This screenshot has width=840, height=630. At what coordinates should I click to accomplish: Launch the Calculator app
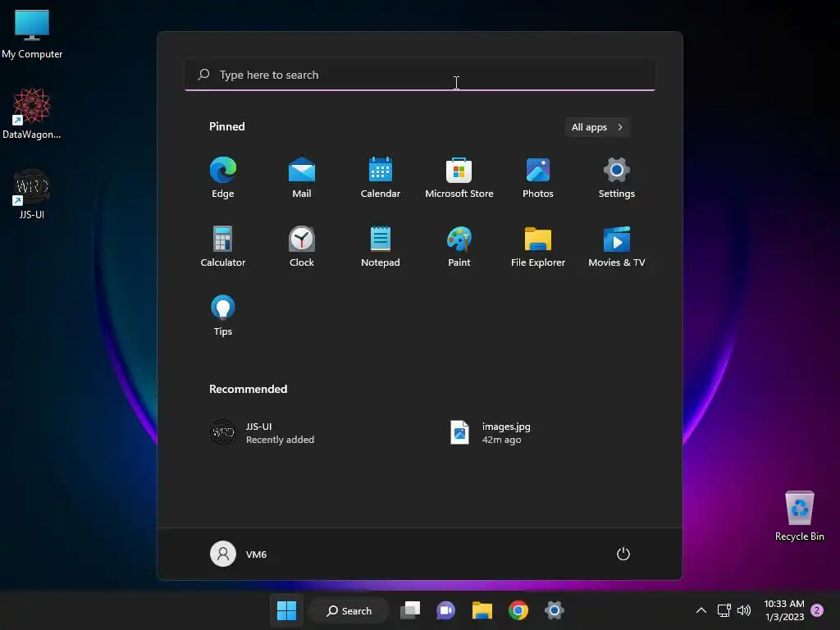(223, 246)
